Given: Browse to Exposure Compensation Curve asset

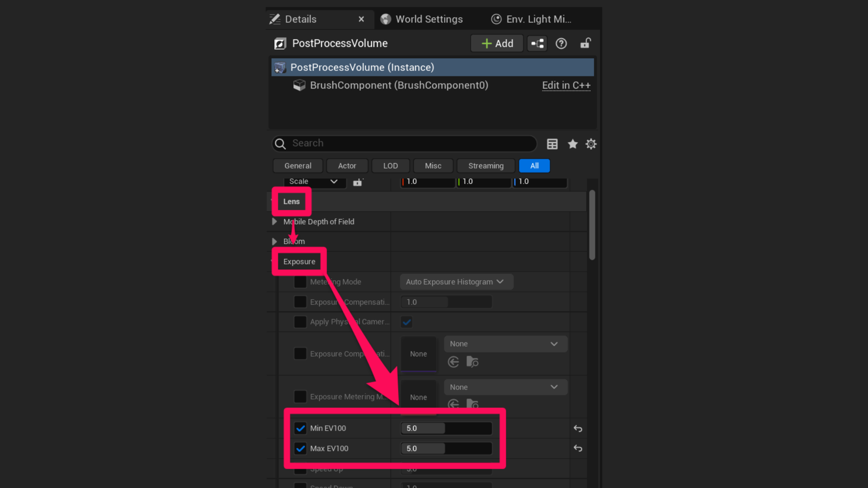Looking at the screenshot, I should [472, 362].
